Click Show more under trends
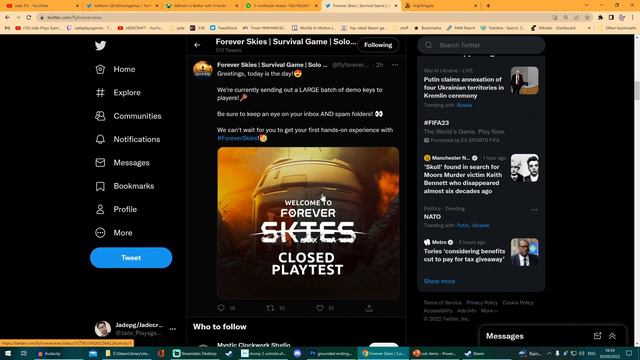The width and height of the screenshot is (640, 360). click(x=439, y=281)
